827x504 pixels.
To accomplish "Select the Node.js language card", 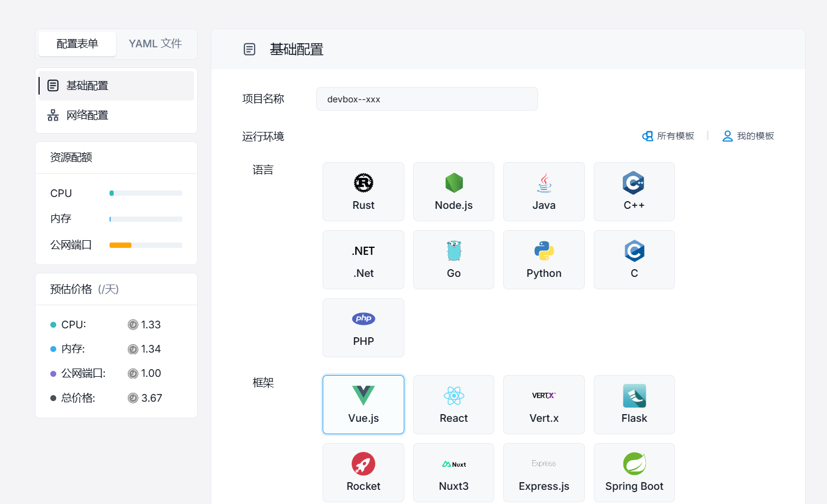I will [453, 192].
